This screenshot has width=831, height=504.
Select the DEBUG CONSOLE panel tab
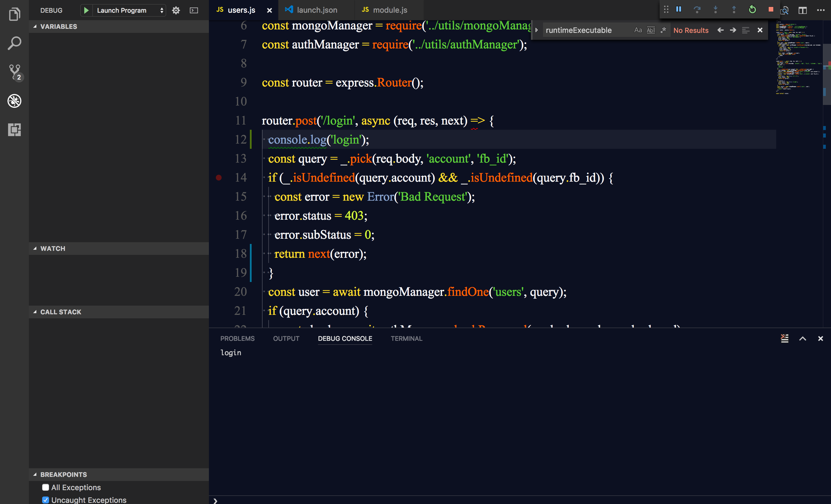tap(345, 338)
